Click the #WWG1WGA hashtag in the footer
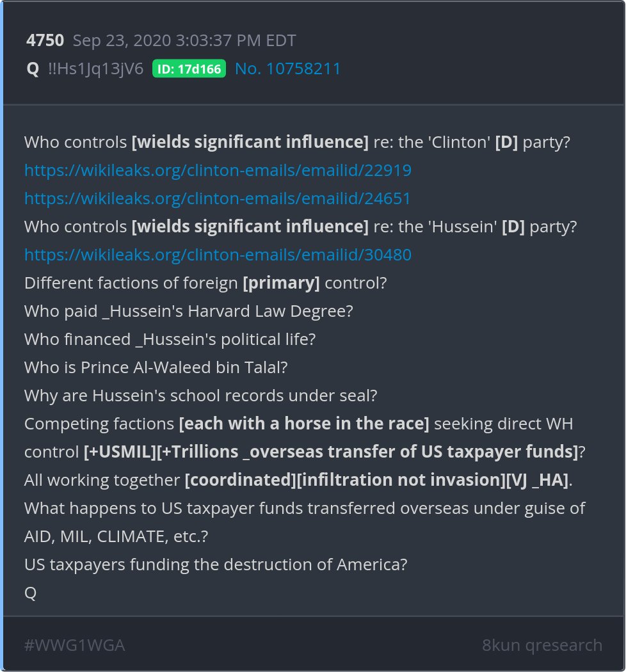The height and width of the screenshot is (672, 626). (74, 645)
